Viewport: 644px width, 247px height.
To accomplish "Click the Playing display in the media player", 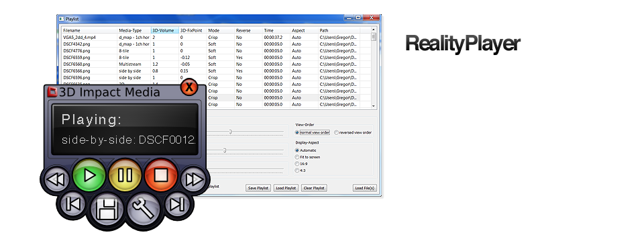I will tap(125, 129).
